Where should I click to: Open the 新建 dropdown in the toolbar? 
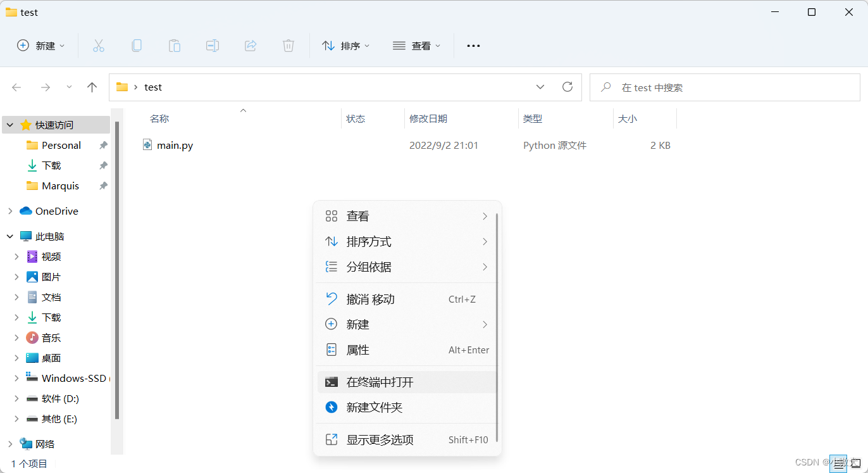click(40, 45)
